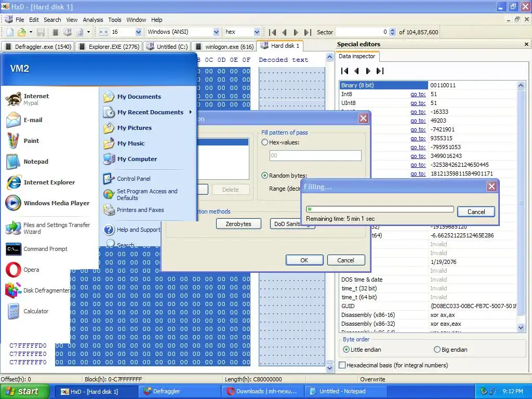Click the Sector number spinner arrows

pos(392,32)
